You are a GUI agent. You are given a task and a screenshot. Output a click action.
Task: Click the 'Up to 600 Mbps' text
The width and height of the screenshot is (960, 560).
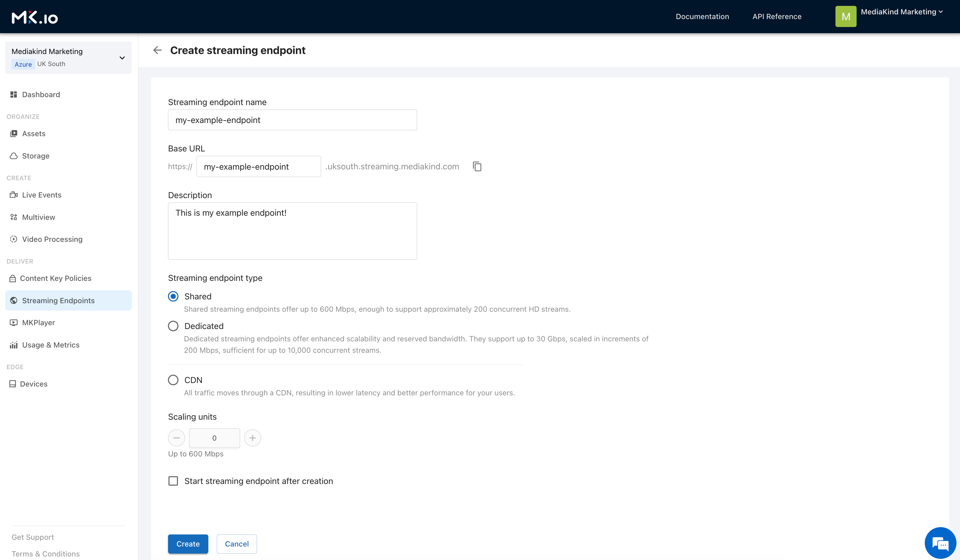[x=196, y=454]
